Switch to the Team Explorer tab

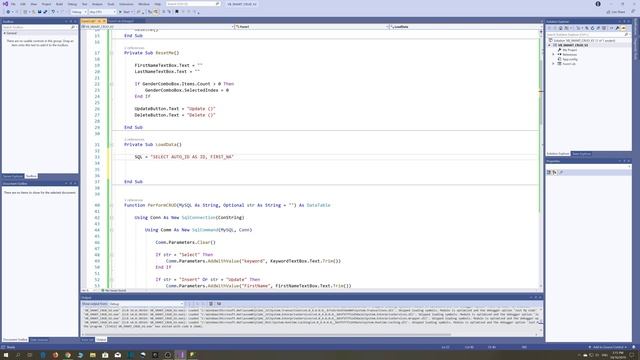tap(581, 154)
